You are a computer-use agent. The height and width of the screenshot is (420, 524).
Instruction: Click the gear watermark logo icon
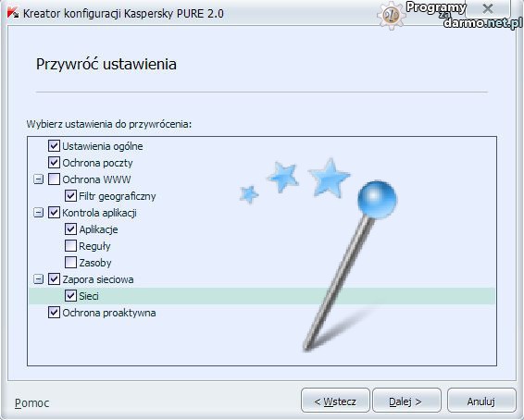[392, 15]
